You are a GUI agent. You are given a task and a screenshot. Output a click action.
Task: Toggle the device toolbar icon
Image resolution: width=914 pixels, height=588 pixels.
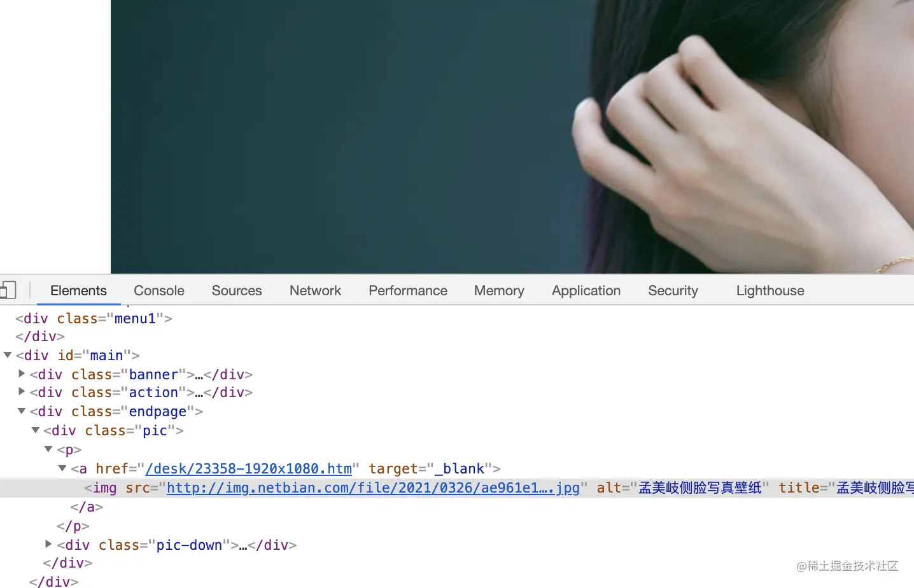tap(8, 290)
